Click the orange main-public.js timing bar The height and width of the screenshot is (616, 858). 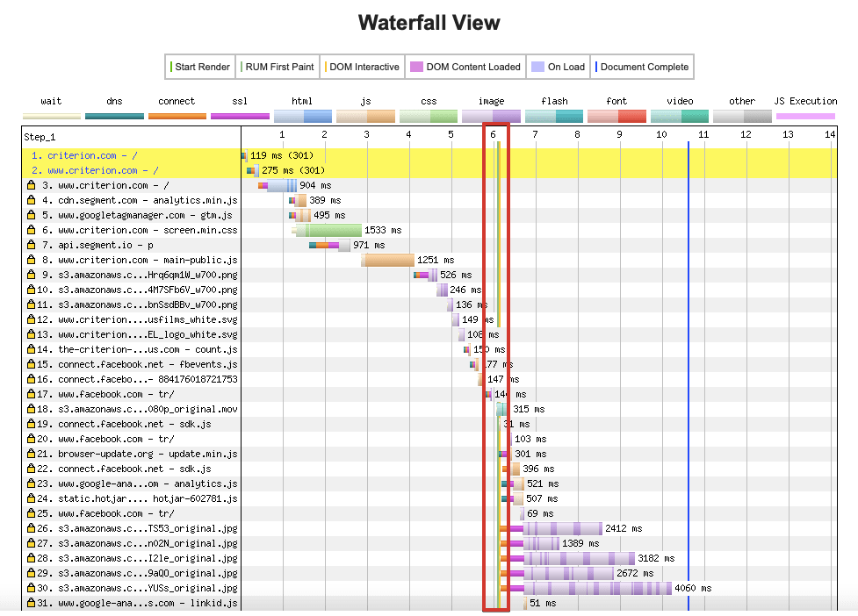pos(387,260)
